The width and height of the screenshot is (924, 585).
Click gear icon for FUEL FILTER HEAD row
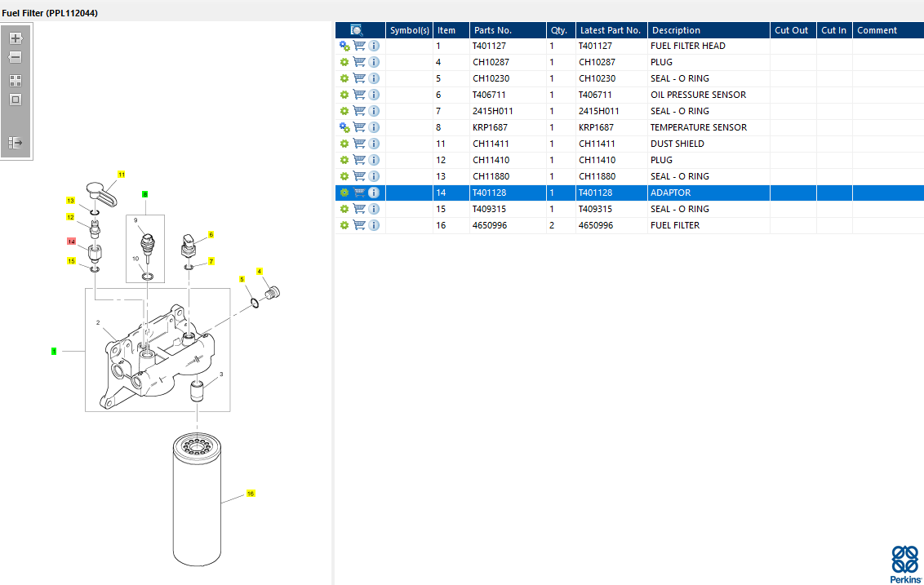[x=344, y=46]
